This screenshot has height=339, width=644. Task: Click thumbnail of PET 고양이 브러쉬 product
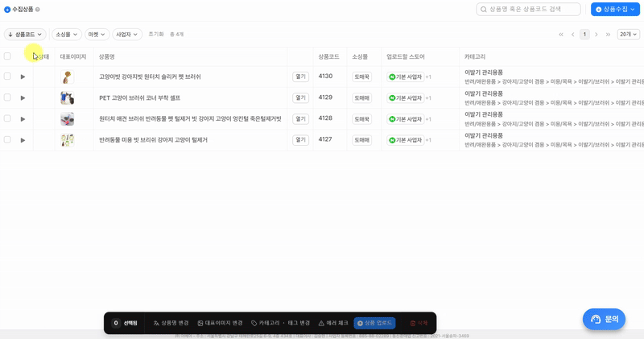tap(68, 97)
